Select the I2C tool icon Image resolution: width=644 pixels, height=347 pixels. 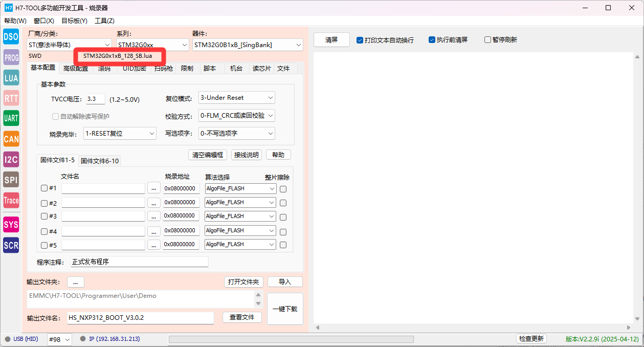pyautogui.click(x=11, y=159)
